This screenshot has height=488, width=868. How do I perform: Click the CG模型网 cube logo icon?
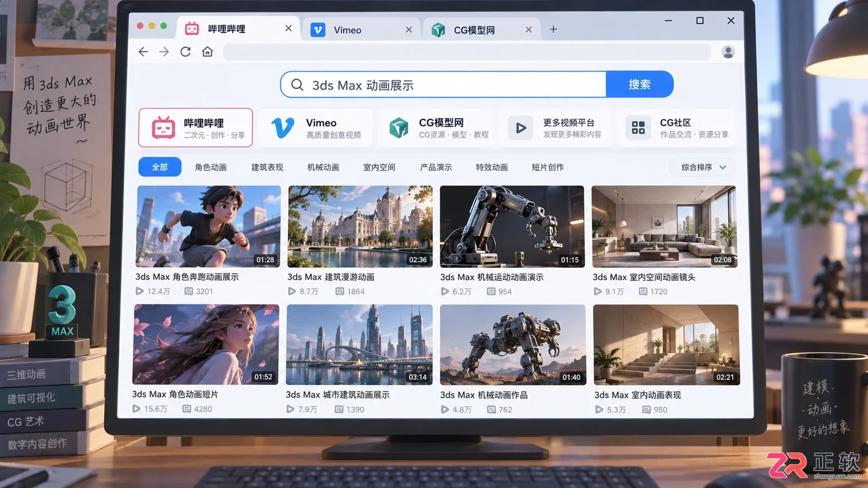[x=398, y=128]
